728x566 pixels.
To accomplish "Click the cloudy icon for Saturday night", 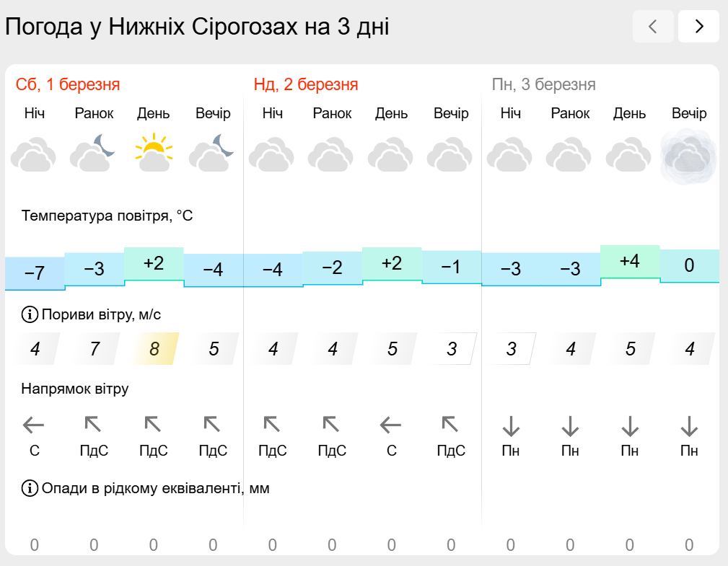I will 34,154.
